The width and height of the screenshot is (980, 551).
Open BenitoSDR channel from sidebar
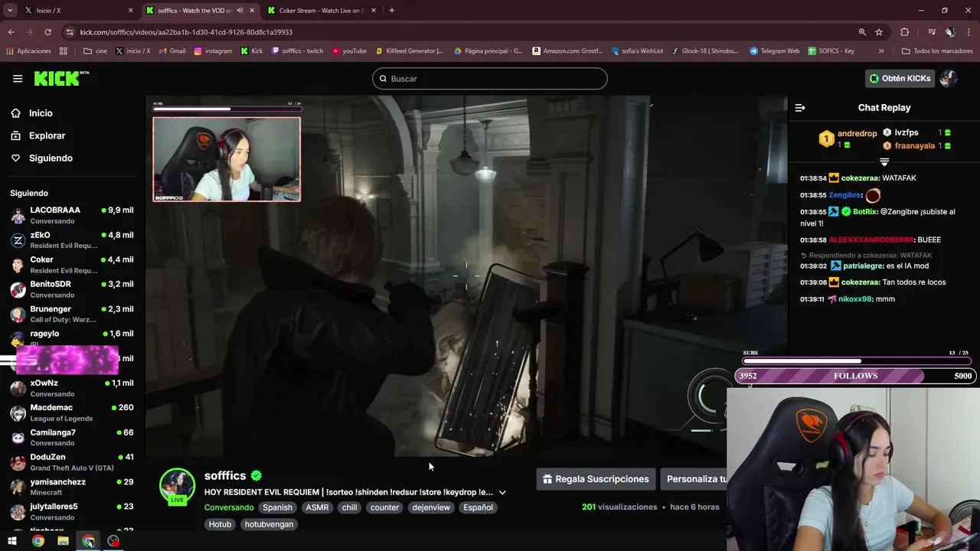[72, 289]
